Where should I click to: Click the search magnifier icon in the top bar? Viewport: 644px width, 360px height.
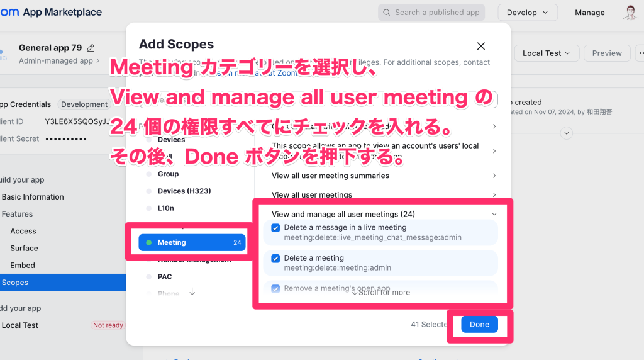click(386, 13)
